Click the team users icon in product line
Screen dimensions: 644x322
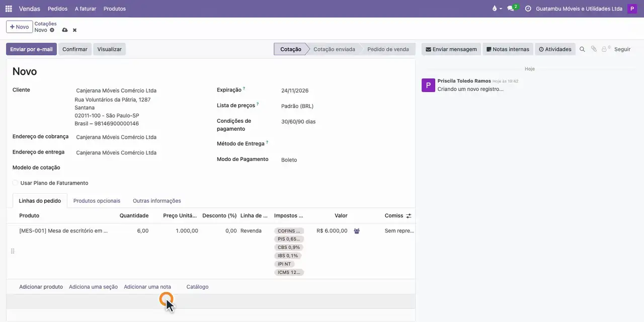point(357,231)
